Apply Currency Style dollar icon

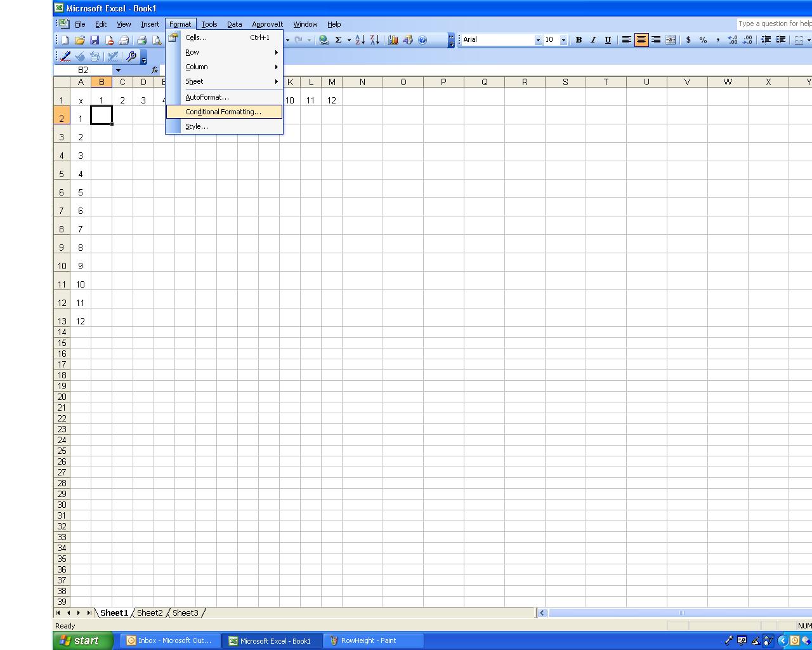[688, 40]
